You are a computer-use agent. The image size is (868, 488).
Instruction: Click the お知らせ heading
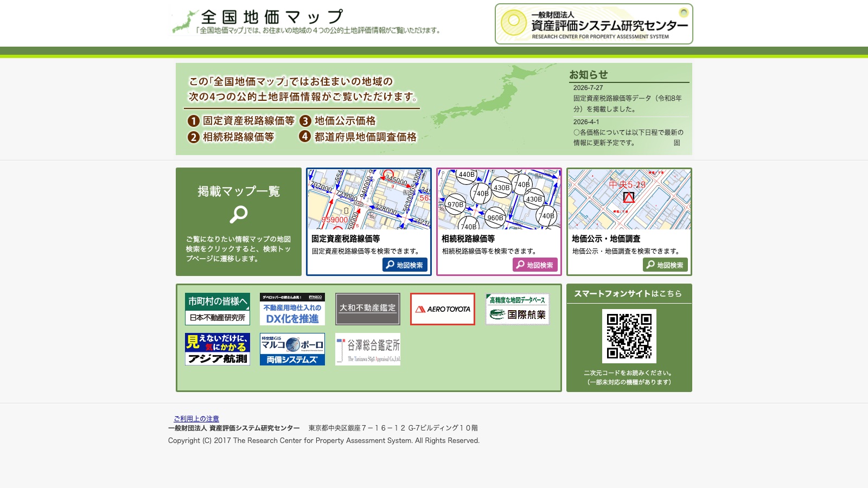click(x=589, y=75)
